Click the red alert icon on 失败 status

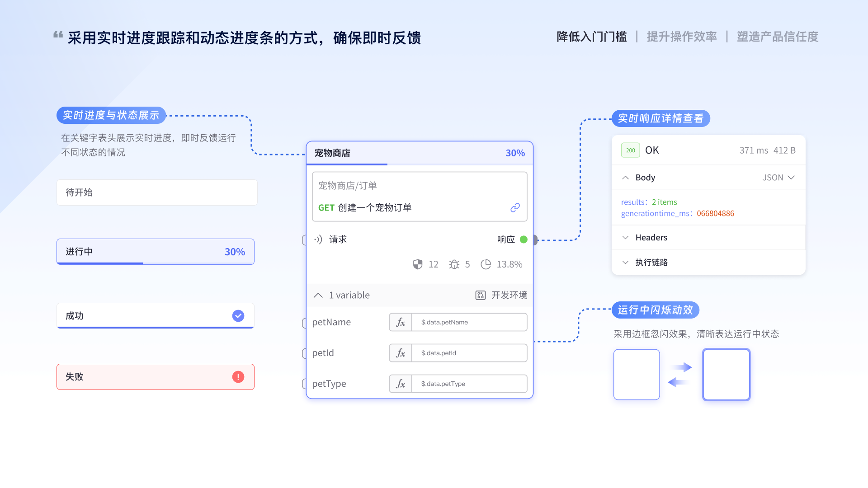[x=238, y=377]
